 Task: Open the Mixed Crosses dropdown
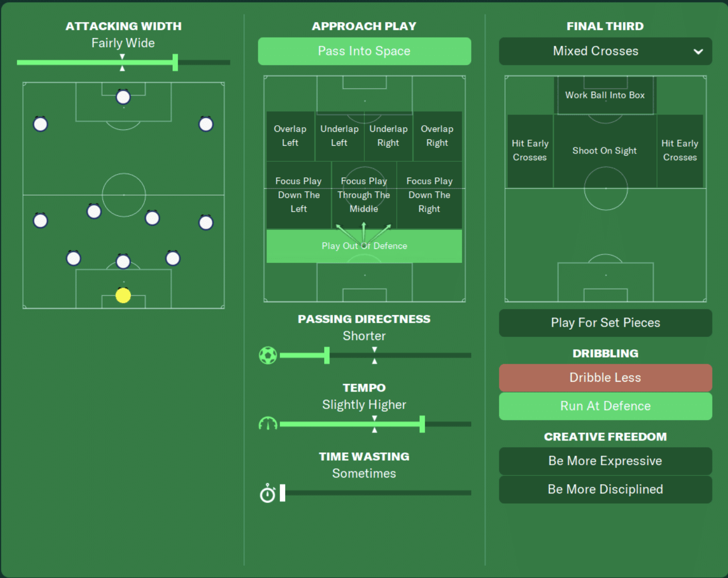[605, 51]
